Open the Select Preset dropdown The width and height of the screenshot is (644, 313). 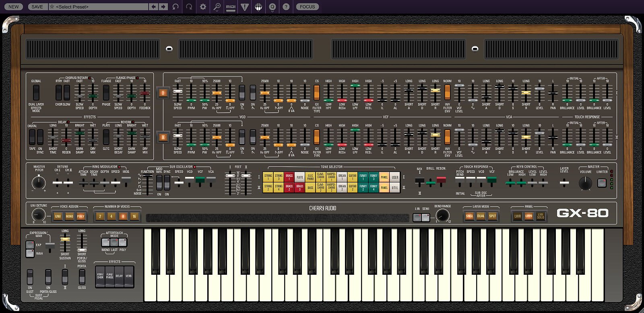(101, 7)
